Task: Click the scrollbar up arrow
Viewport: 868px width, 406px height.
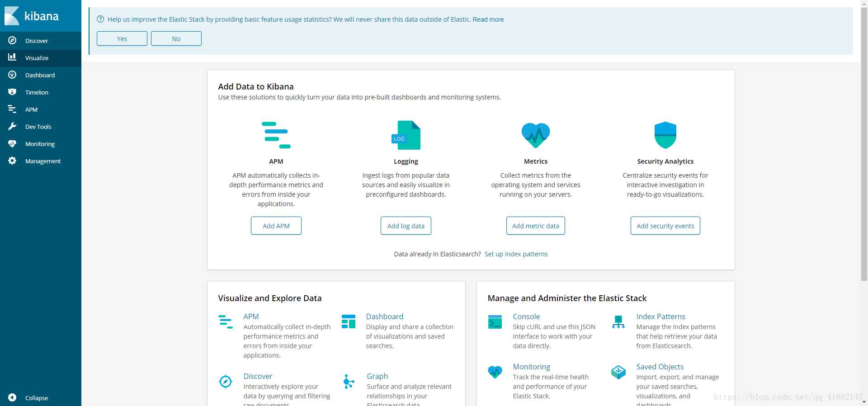Action: tap(864, 3)
